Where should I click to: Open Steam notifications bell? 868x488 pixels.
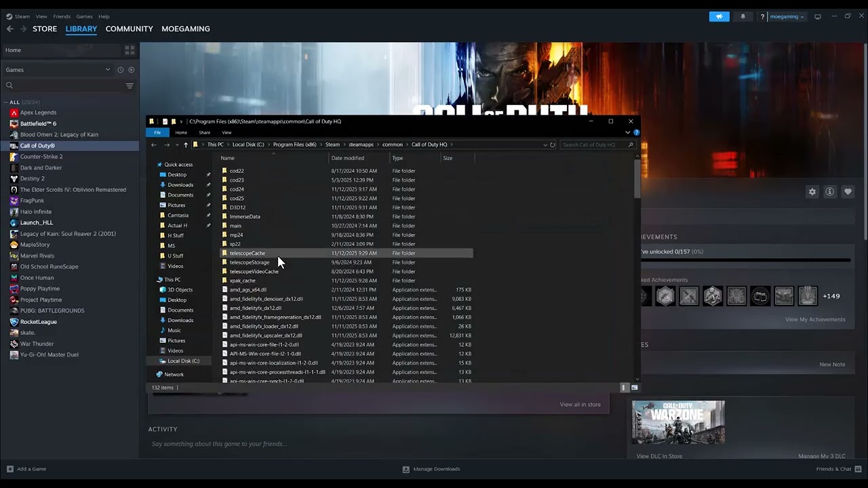point(743,16)
